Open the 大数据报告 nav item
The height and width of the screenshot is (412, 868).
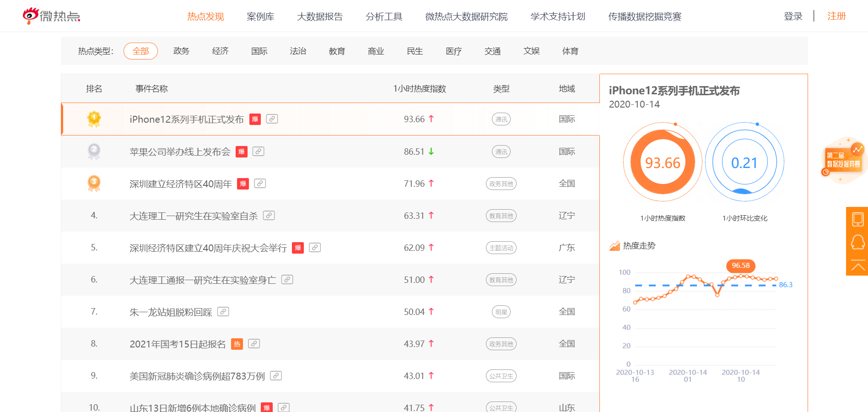click(320, 16)
